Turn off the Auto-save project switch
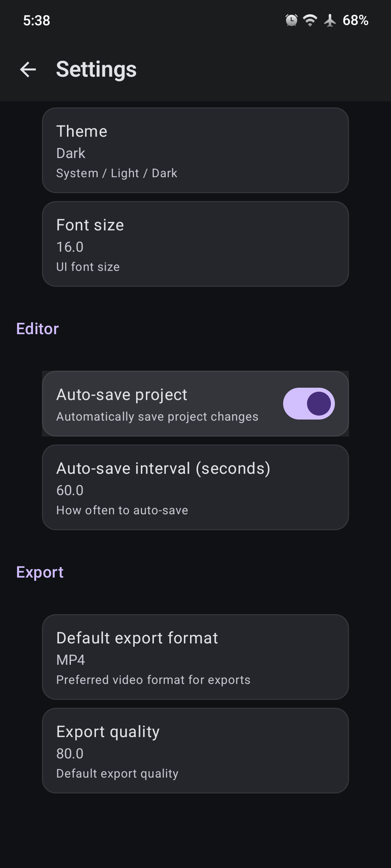This screenshot has height=868, width=391. [309, 404]
